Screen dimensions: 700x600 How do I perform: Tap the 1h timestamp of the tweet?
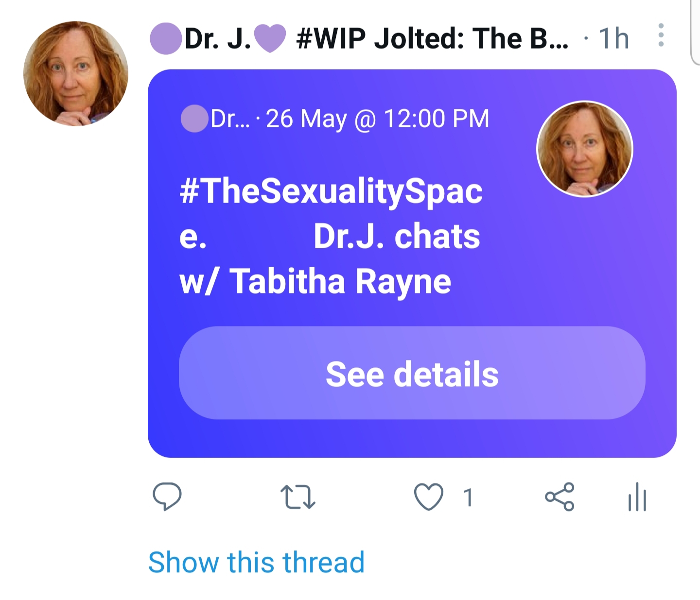[x=613, y=38]
